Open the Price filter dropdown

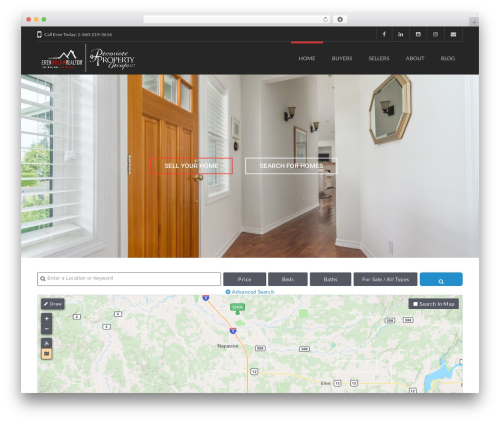pos(244,279)
